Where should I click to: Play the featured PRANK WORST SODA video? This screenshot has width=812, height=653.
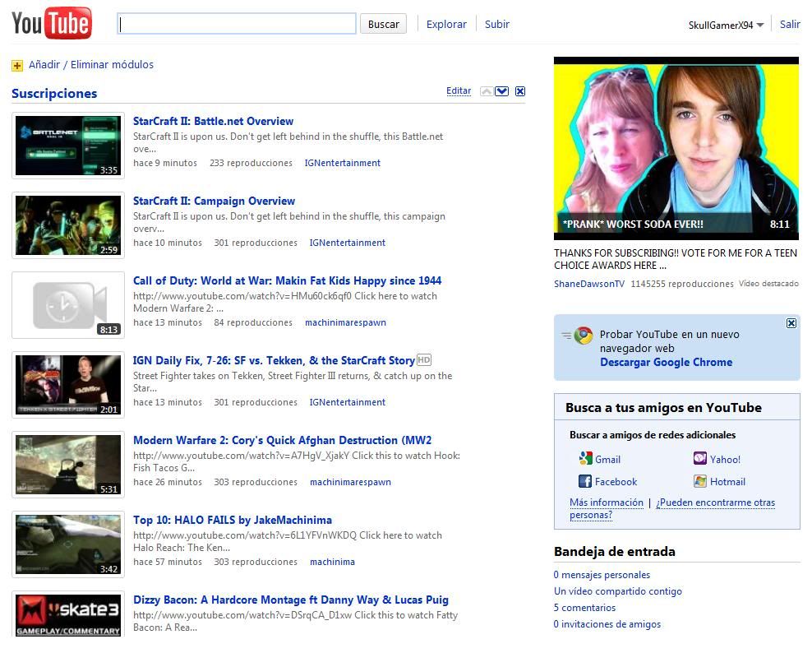pyautogui.click(x=676, y=148)
